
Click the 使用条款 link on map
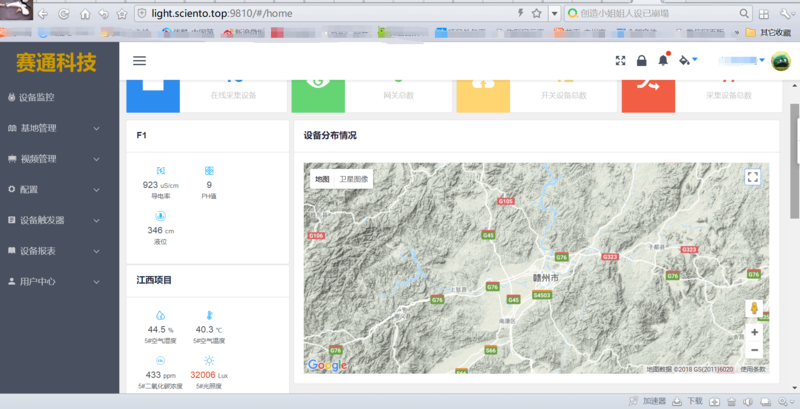click(x=753, y=369)
